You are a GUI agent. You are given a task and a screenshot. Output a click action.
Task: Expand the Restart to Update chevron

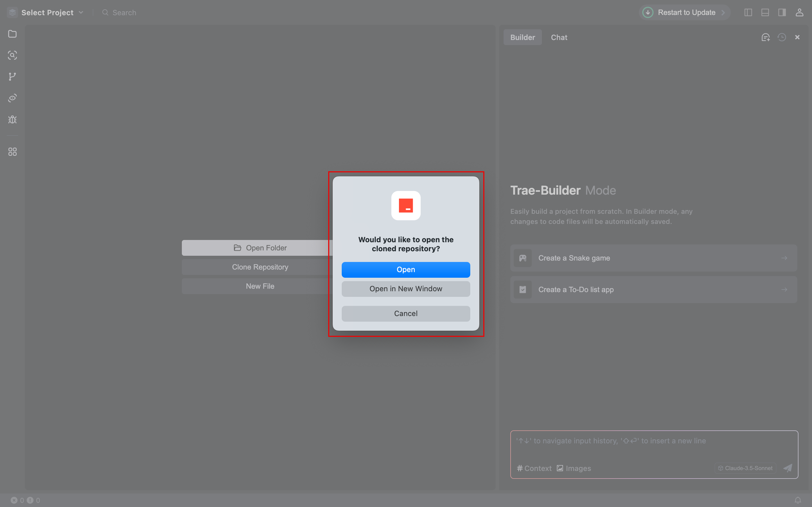723,12
